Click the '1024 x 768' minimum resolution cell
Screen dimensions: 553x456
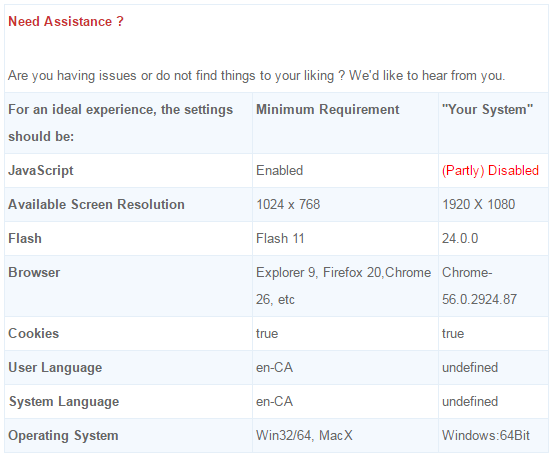coord(288,205)
